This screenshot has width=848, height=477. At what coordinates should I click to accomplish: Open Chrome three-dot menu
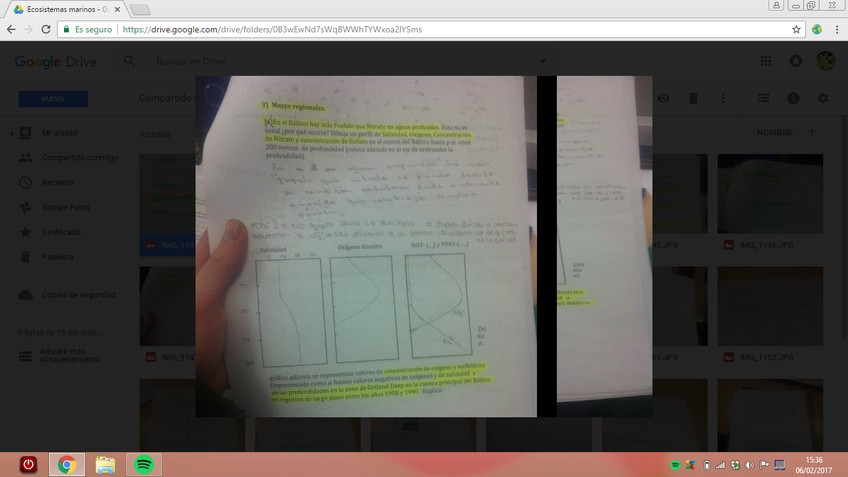pyautogui.click(x=837, y=30)
